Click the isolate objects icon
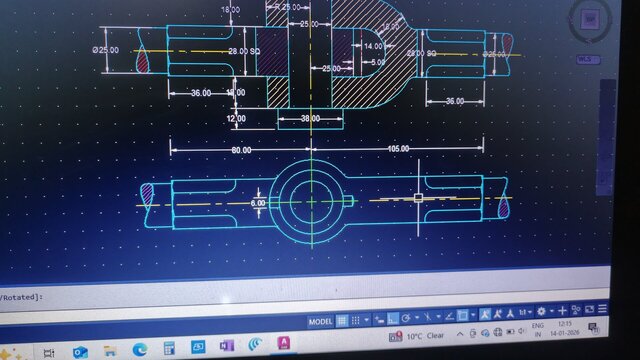 pyautogui.click(x=576, y=310)
